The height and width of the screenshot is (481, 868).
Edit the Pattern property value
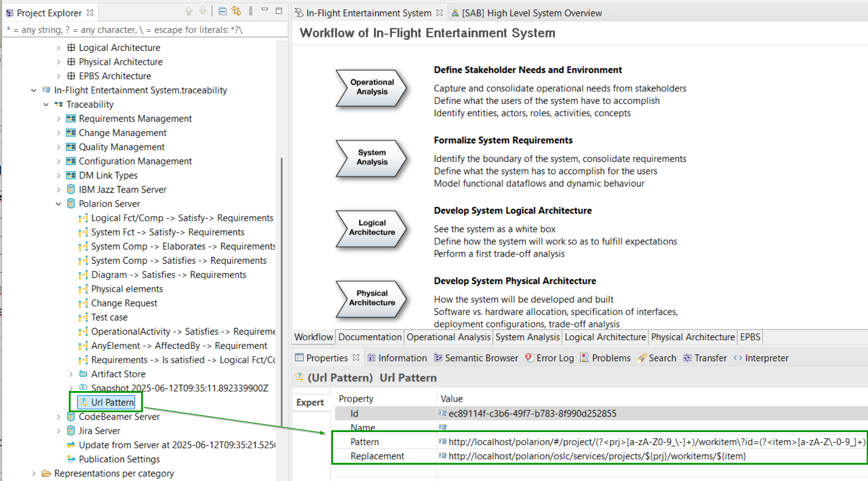coord(653,442)
